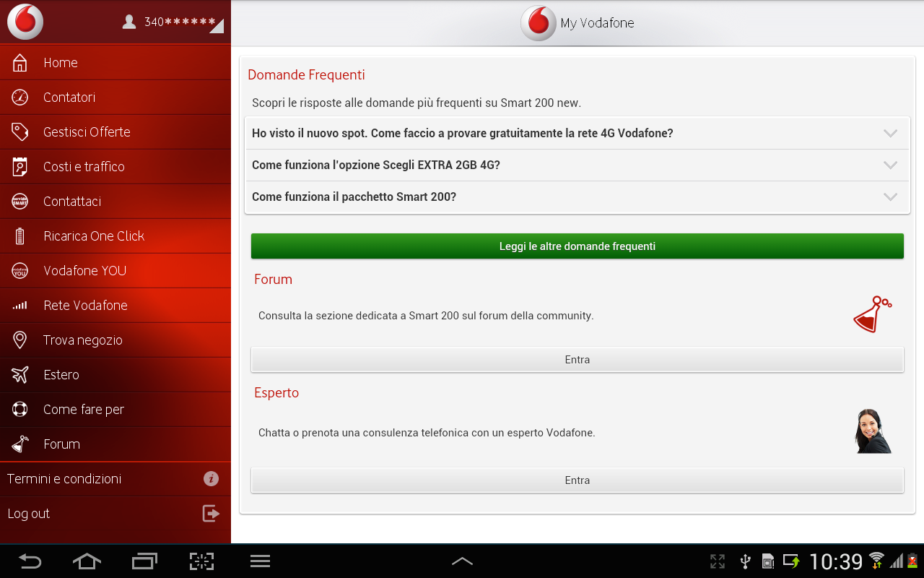This screenshot has width=924, height=578.
Task: Open the account selector showing 340******
Action: tap(173, 22)
